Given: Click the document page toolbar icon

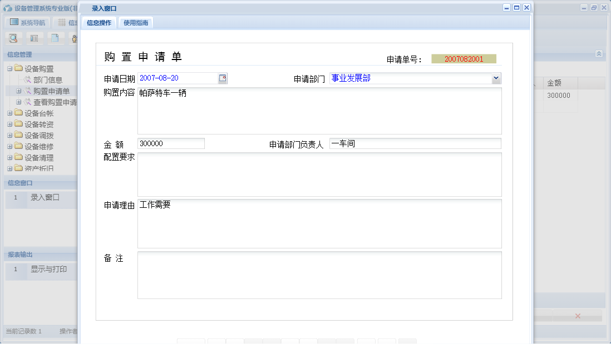Looking at the screenshot, I should pos(55,38).
